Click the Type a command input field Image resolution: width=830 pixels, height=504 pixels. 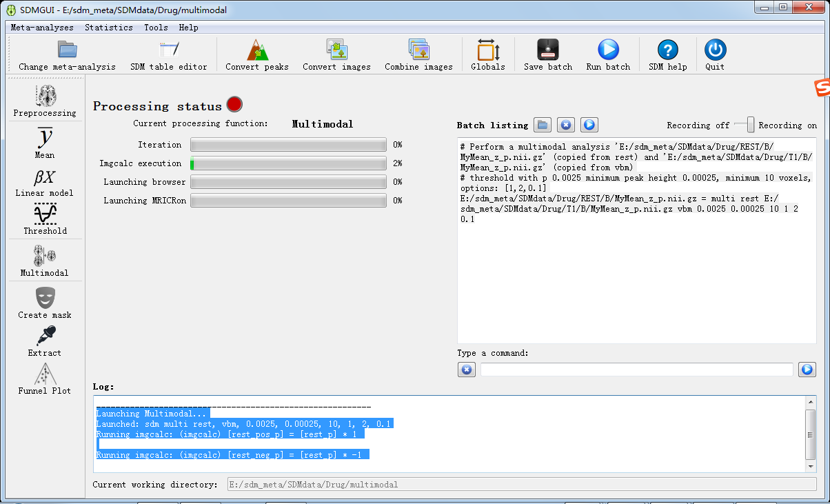click(636, 370)
